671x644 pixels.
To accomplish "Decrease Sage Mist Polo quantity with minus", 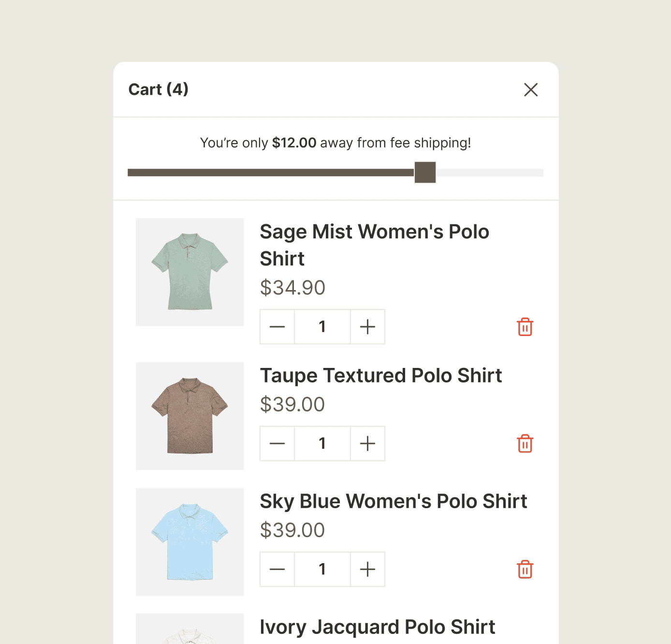I will [x=277, y=327].
